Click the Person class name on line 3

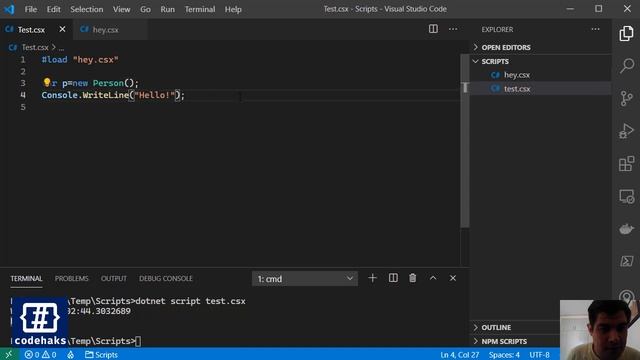[108, 83]
